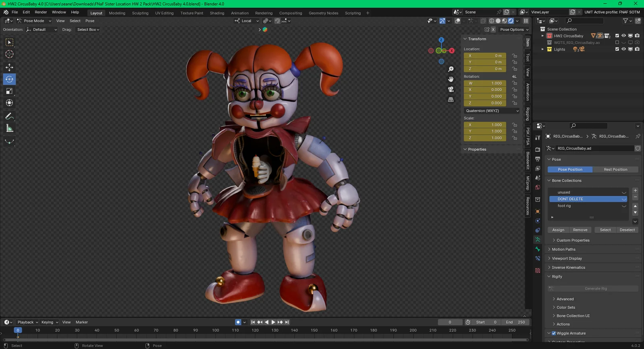644x349 pixels.
Task: Switch to the Sculpting workspace tab
Action: [140, 13]
